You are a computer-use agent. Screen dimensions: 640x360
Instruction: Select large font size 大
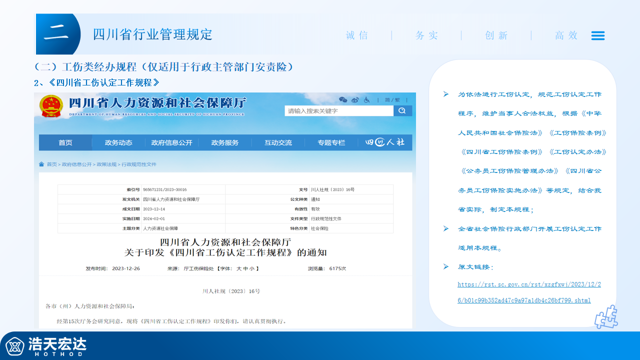pyautogui.click(x=239, y=269)
